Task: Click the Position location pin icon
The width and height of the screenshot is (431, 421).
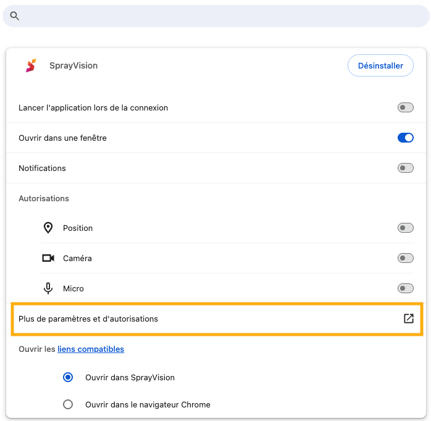Action: point(48,228)
